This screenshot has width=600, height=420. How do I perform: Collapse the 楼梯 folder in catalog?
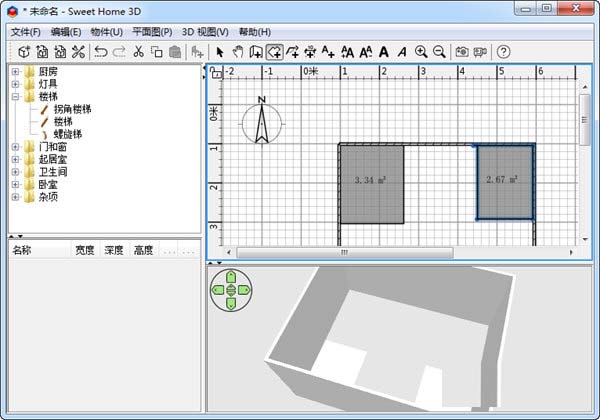(x=16, y=97)
